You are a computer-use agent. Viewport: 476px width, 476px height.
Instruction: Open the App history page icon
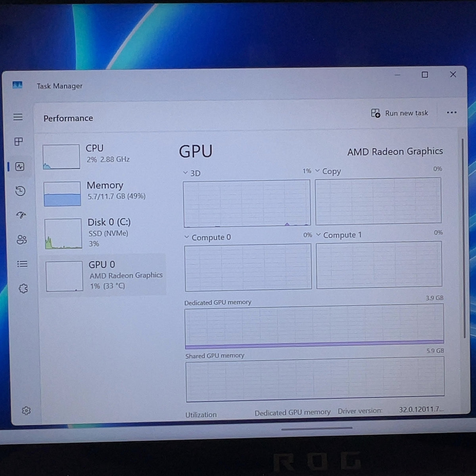tap(20, 191)
